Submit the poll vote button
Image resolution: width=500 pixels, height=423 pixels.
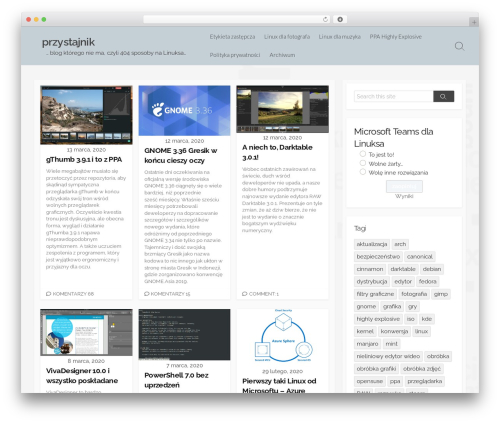click(x=404, y=186)
